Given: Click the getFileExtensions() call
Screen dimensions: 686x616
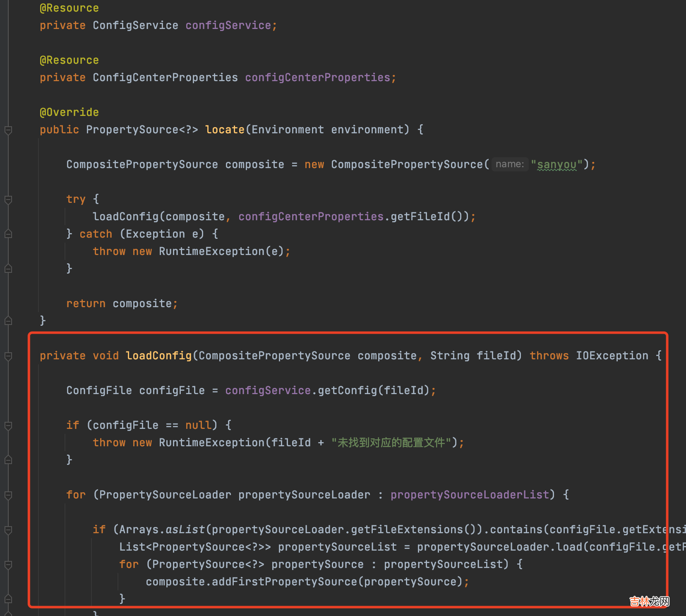Looking at the screenshot, I should tap(413, 529).
